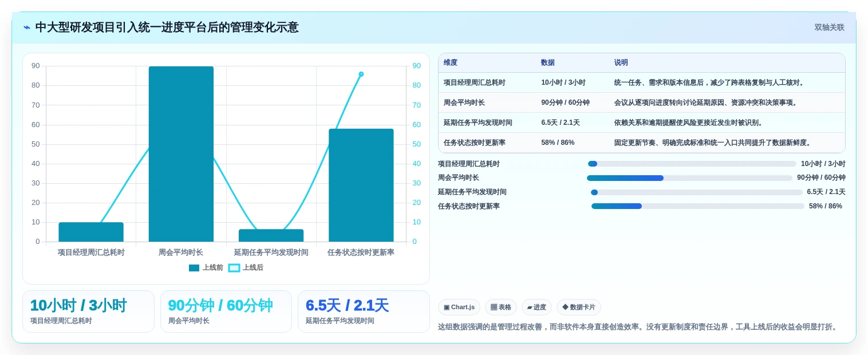Click the 双轴关联 label in header

click(x=829, y=27)
